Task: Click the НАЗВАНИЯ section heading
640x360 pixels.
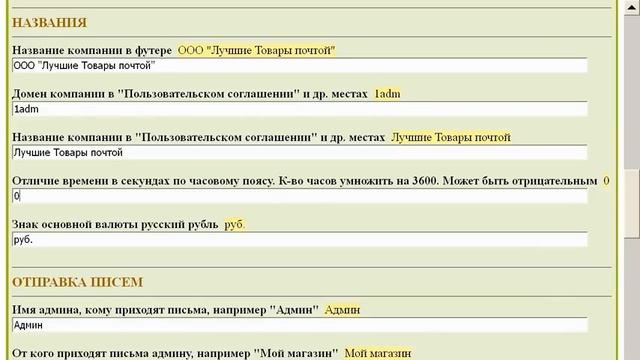Action: click(49, 22)
